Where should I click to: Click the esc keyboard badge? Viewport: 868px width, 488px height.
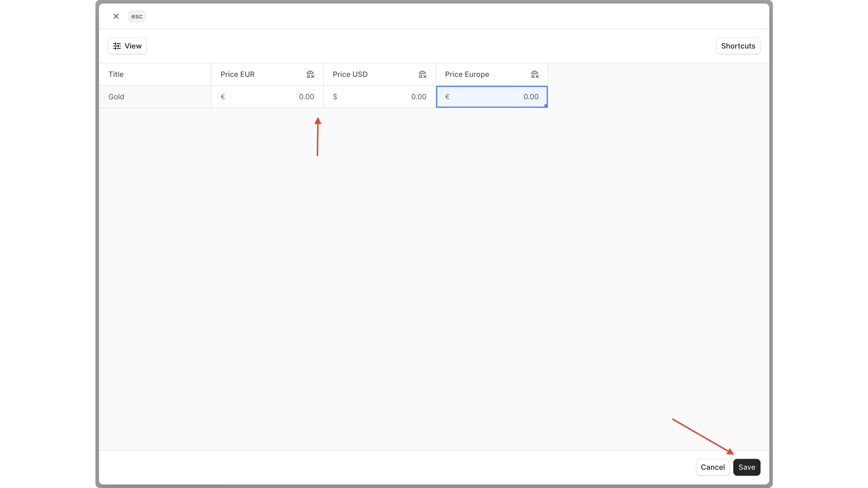[x=137, y=16]
